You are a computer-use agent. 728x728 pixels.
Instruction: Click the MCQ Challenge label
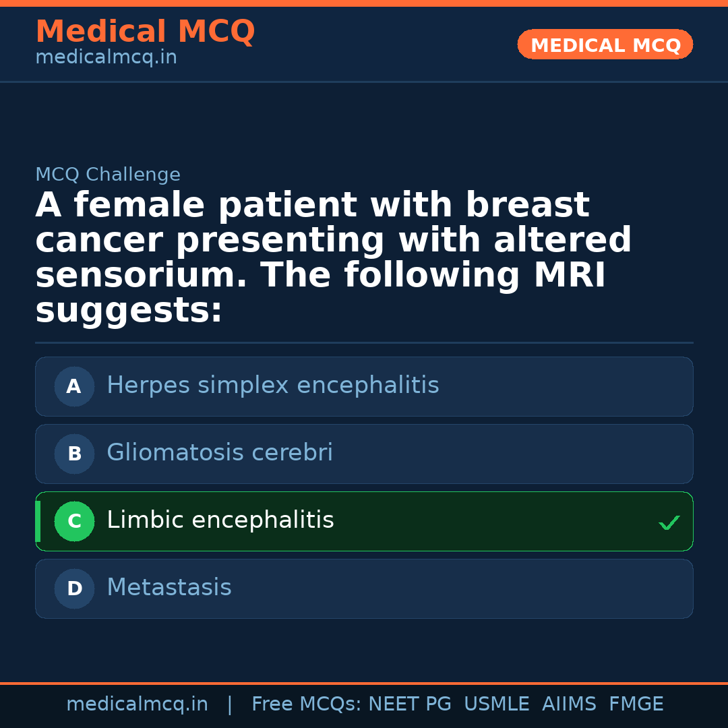tap(108, 175)
